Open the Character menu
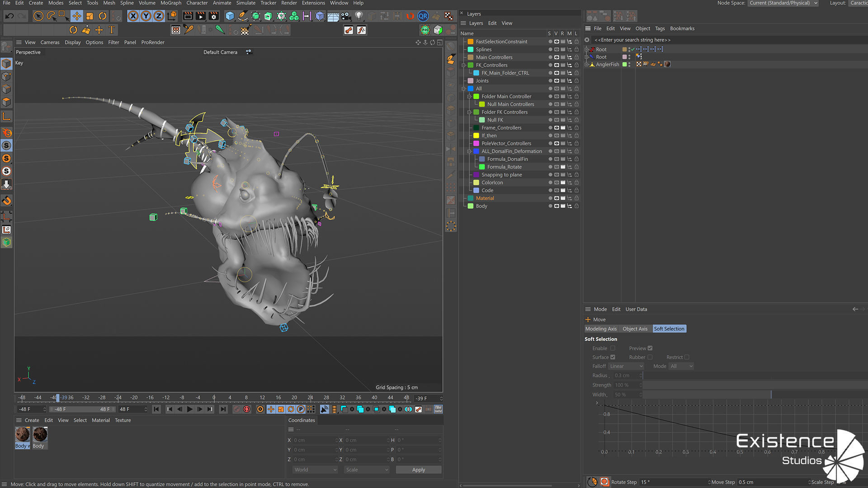Image resolution: width=868 pixels, height=488 pixels. coord(197,3)
